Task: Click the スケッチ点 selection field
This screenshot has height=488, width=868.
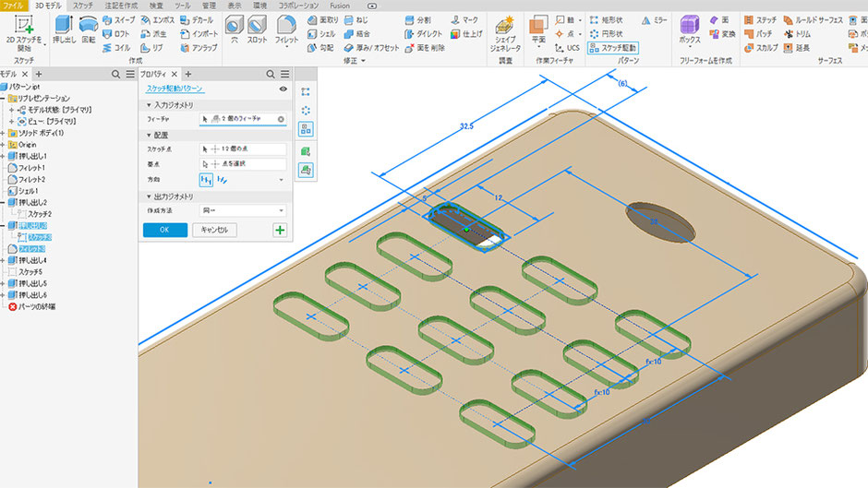Action: [243, 149]
